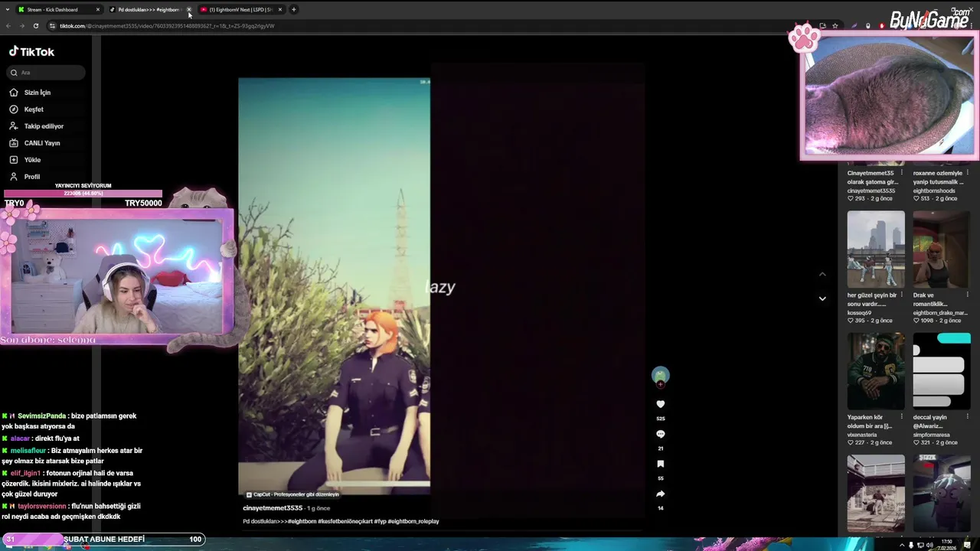
Task: Save the video with the bookmark icon
Action: [661, 464]
